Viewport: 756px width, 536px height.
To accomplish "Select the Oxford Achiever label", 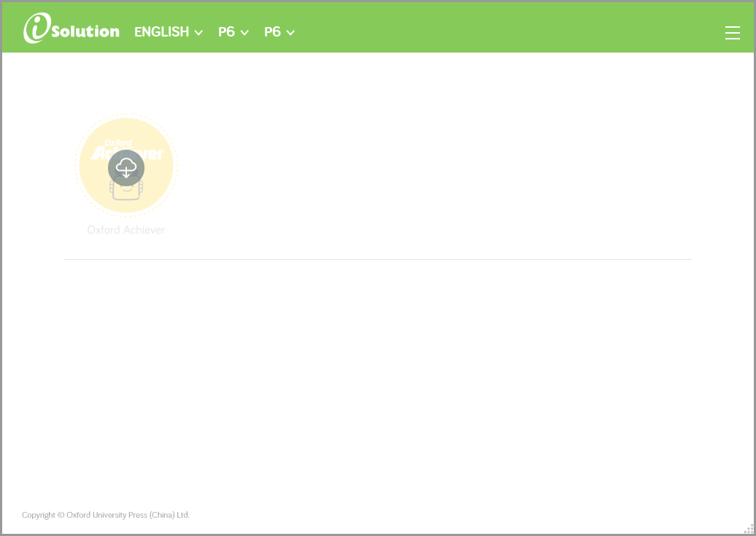I will tap(126, 230).
